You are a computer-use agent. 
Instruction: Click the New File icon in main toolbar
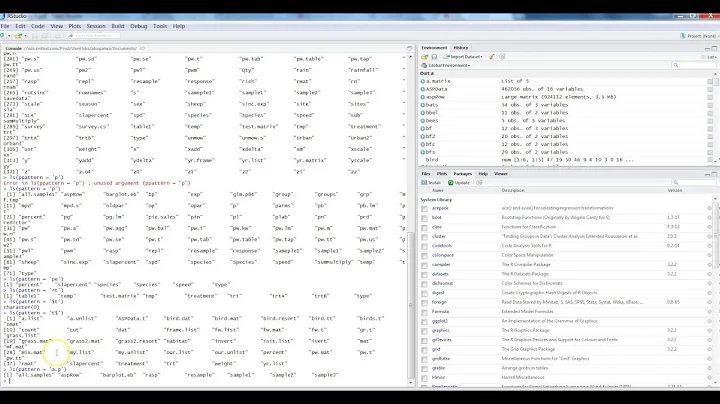[x=3, y=36]
